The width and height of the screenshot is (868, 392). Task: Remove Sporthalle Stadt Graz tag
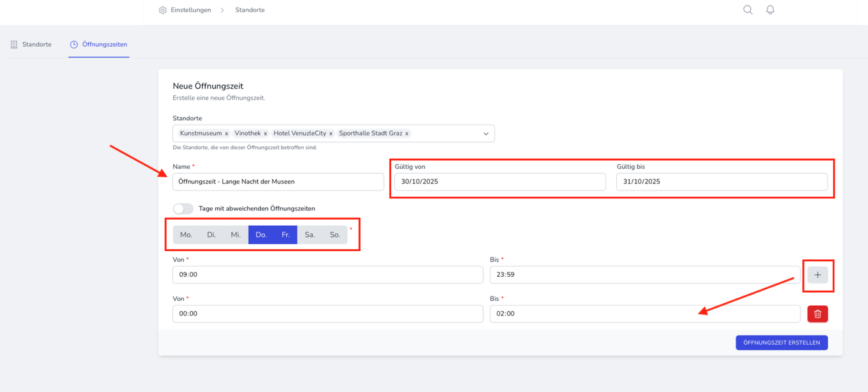[x=407, y=133]
